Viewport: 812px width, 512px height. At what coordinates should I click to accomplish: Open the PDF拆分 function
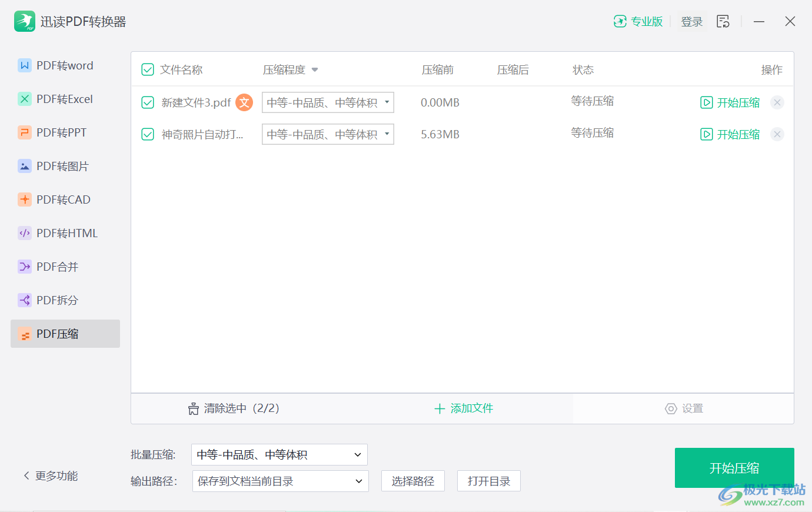tap(65, 300)
